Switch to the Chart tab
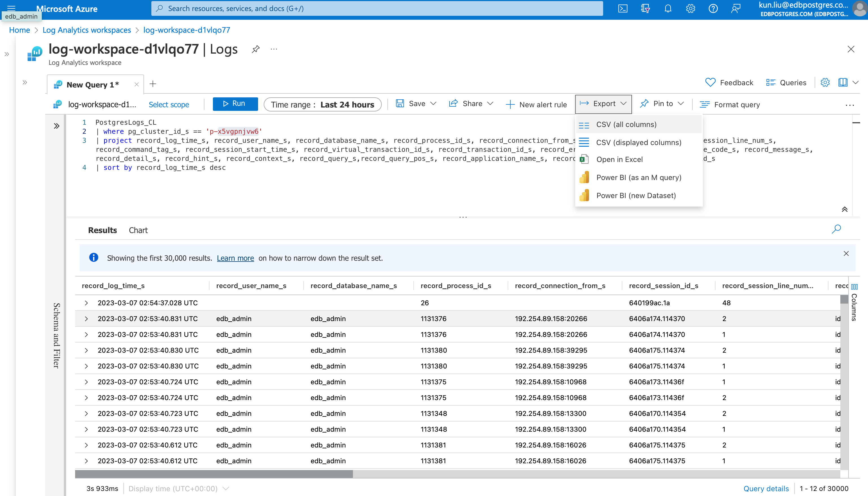This screenshot has width=868, height=496. (138, 230)
